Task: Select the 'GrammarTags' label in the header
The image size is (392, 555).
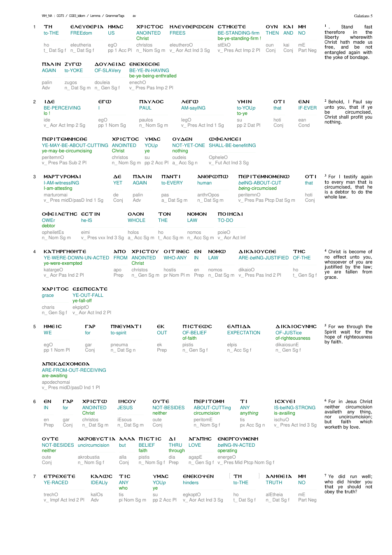Action: [x=115, y=16]
